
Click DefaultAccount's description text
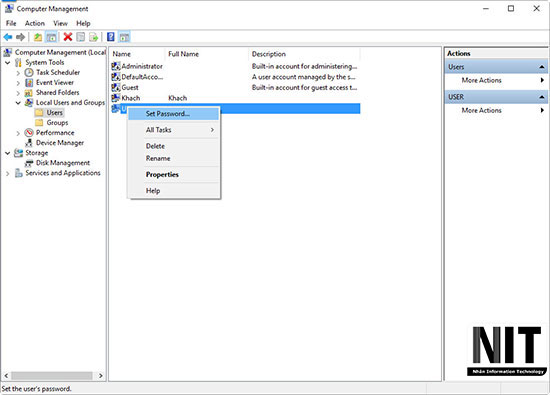303,77
